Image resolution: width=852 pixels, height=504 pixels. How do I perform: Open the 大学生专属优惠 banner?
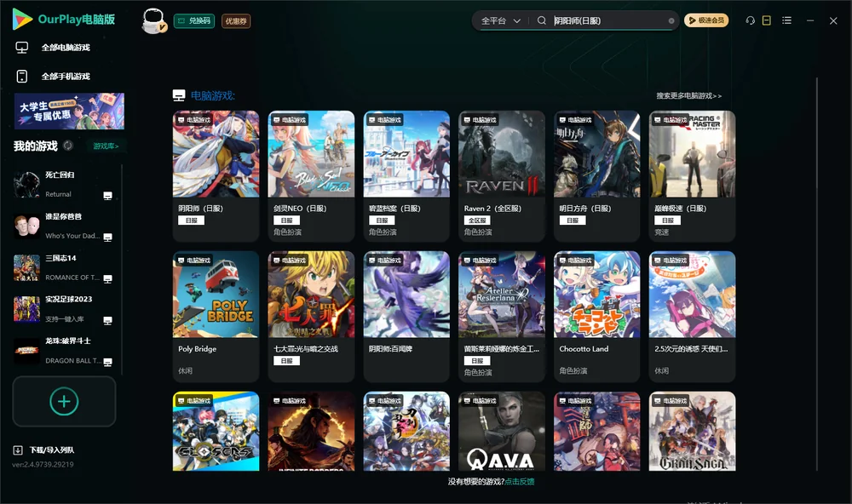coord(70,112)
